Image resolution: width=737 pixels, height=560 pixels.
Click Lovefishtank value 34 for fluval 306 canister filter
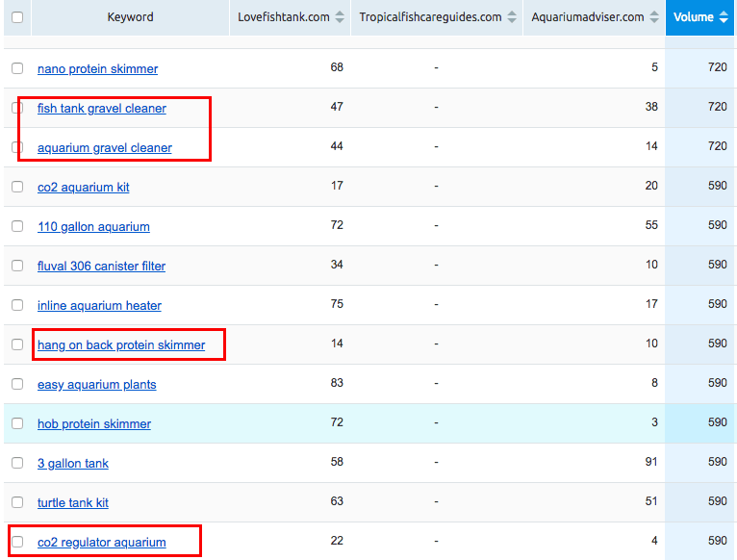(337, 265)
